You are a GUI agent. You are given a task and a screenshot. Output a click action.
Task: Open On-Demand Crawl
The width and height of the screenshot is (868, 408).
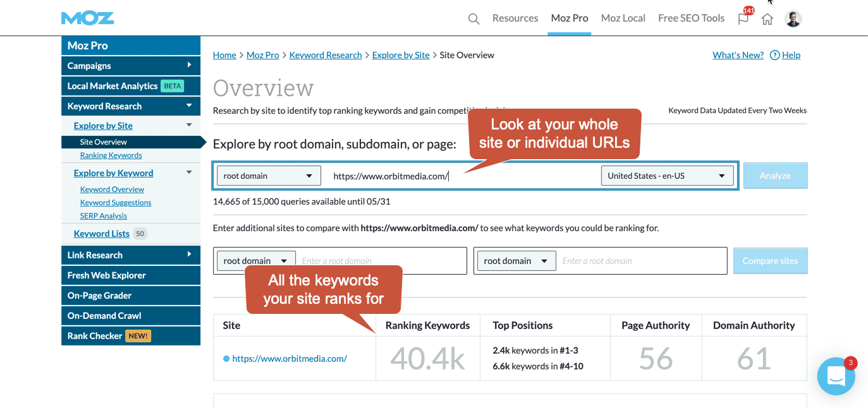pyautogui.click(x=131, y=316)
